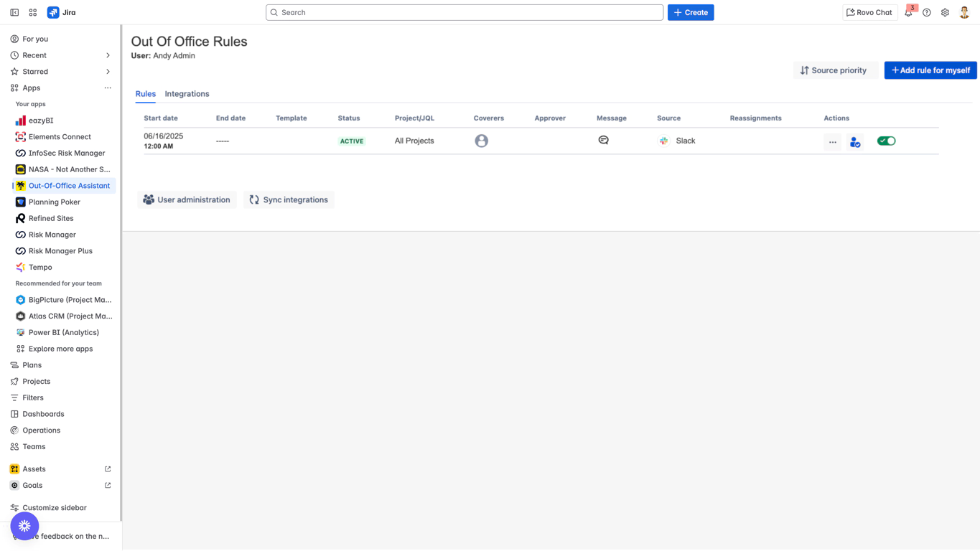Open the rule's message bubble icon
980x551 pixels.
click(x=603, y=141)
